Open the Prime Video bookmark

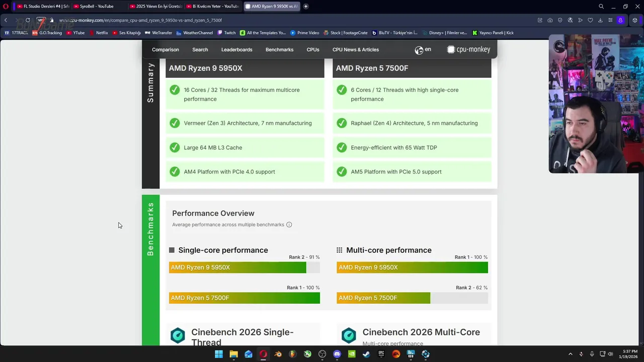point(304,33)
